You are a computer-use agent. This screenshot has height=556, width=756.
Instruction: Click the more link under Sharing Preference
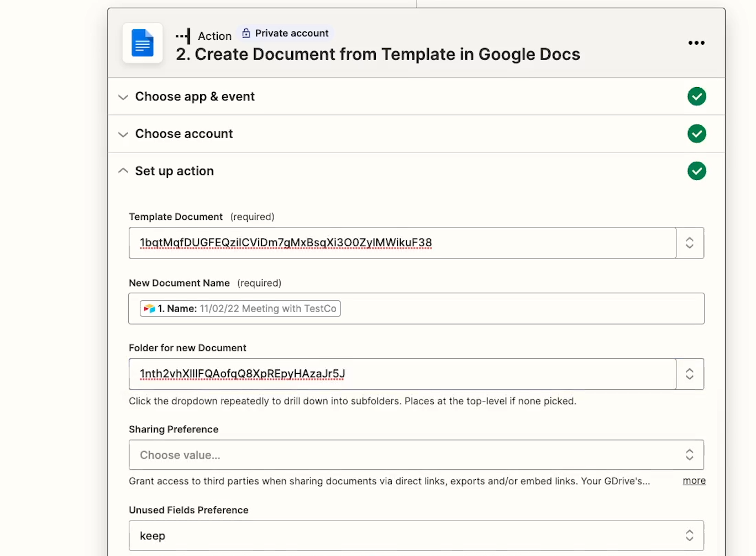pyautogui.click(x=694, y=480)
